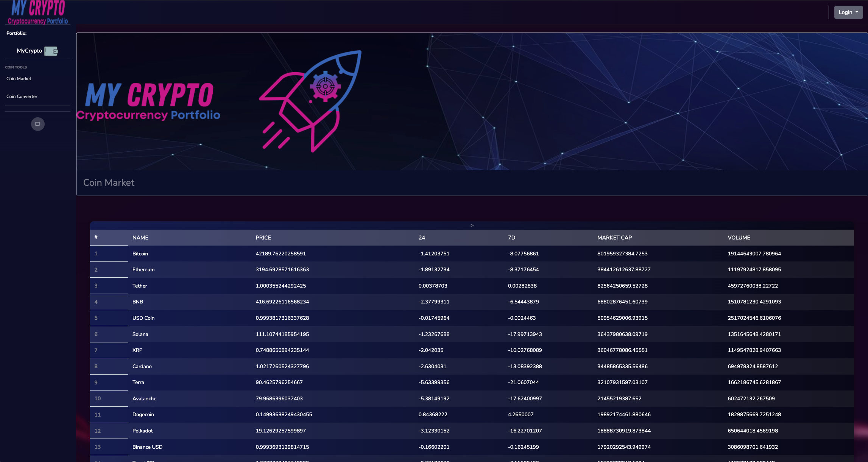Expand the Portfolio section header
Image resolution: width=868 pixels, height=462 pixels.
pyautogui.click(x=16, y=33)
